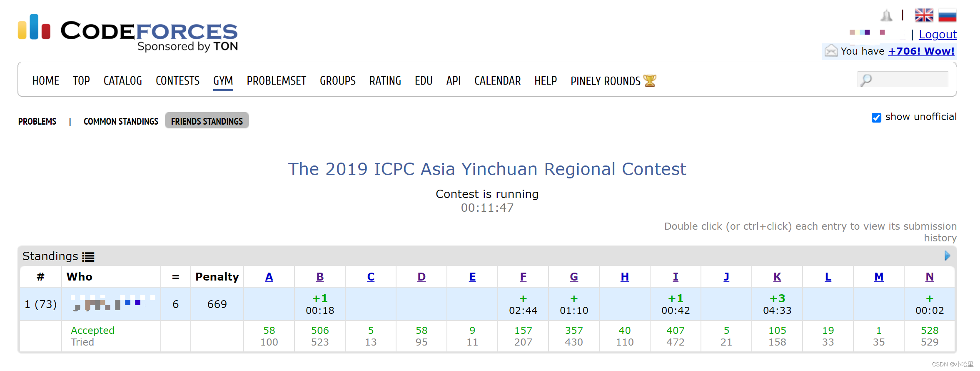Image resolution: width=980 pixels, height=371 pixels.
Task: Switch to the PROBLEMS tab
Action: [x=37, y=121]
